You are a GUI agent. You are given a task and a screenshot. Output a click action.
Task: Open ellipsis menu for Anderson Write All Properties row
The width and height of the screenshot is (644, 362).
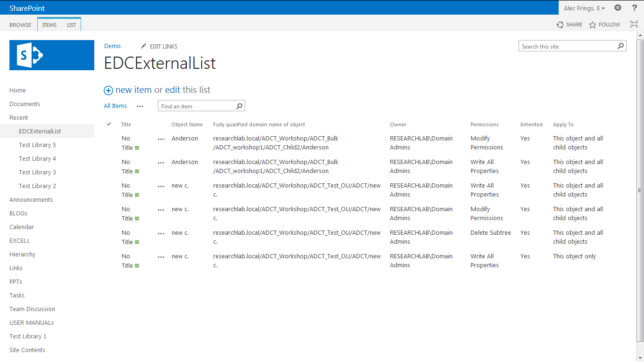coord(161,163)
